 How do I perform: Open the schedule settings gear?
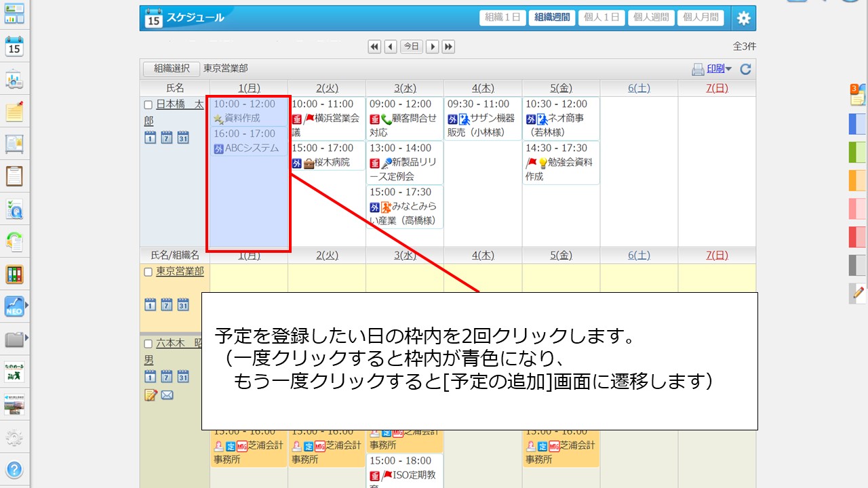[743, 18]
